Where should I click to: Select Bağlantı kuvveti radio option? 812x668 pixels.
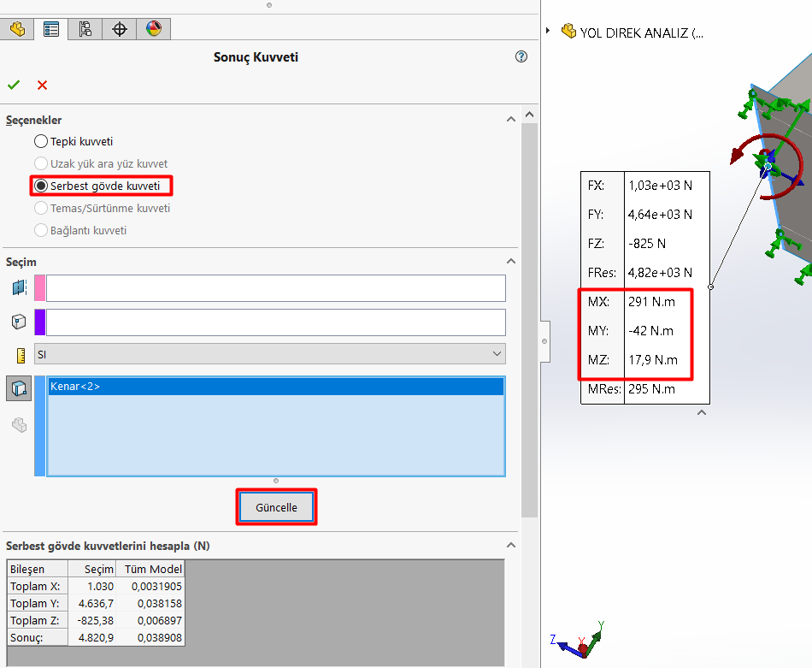tap(80, 231)
